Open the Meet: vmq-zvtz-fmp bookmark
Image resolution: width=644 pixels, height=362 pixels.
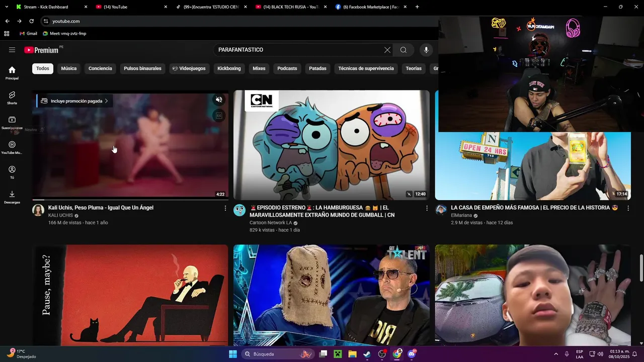(x=64, y=34)
